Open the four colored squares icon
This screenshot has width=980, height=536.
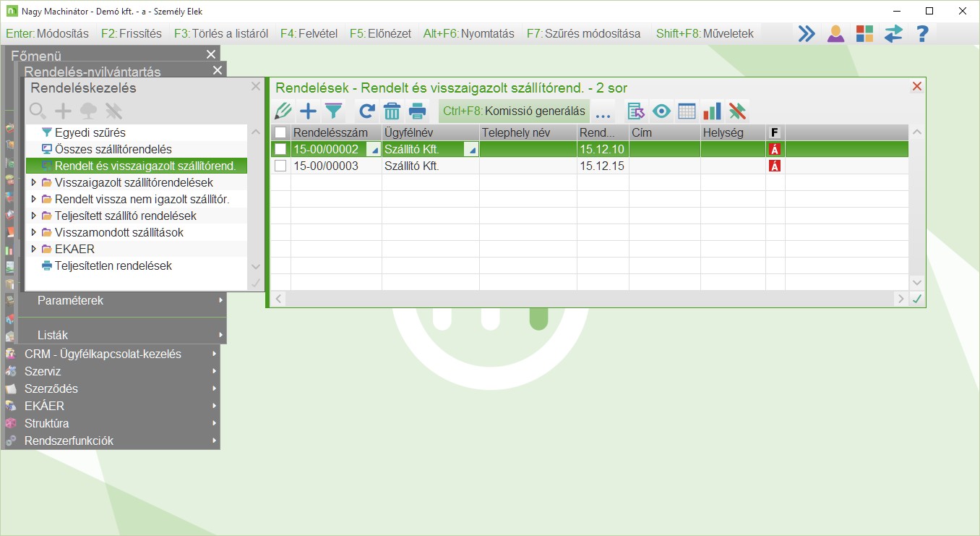coord(864,33)
